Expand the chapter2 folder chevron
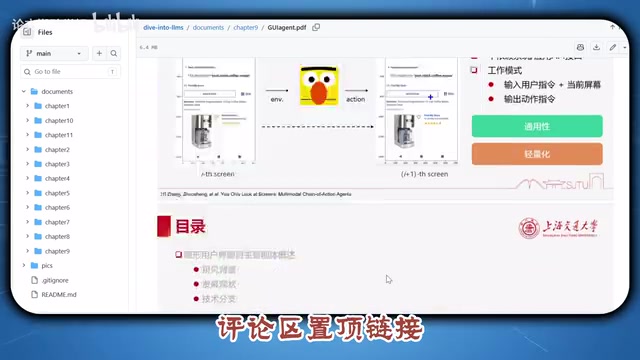The height and width of the screenshot is (360, 640). click(27, 149)
